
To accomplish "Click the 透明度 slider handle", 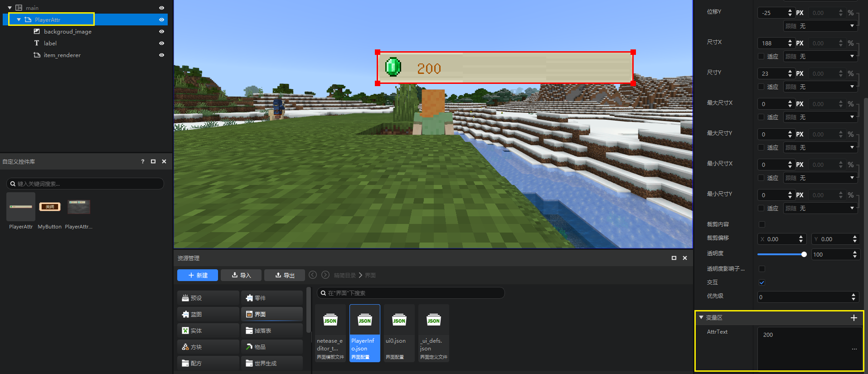I will coord(804,254).
